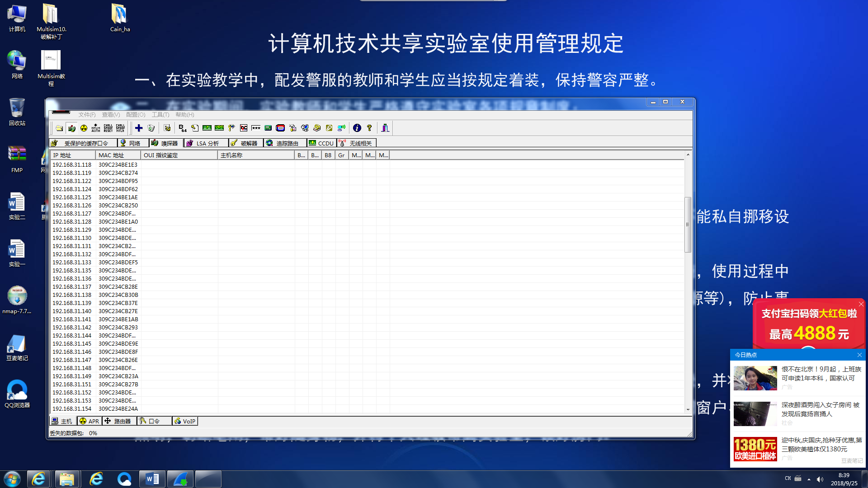Click the open folder toolbar icon
The height and width of the screenshot is (488, 868).
59,128
